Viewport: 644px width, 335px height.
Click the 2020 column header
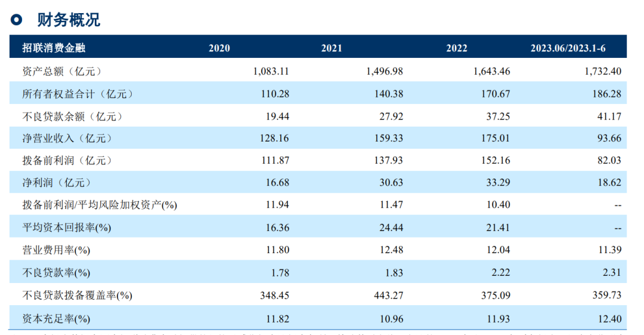click(x=219, y=48)
